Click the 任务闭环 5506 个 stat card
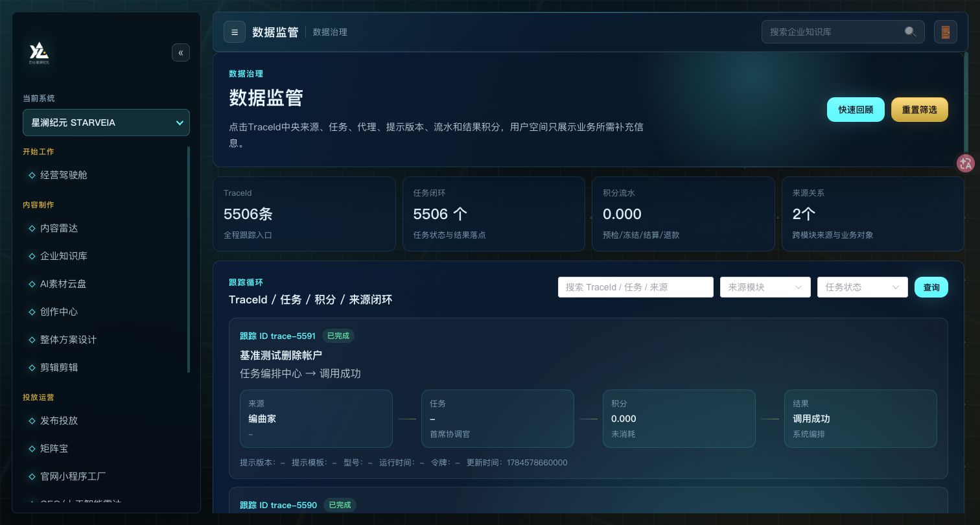Image resolution: width=980 pixels, height=525 pixels. 494,214
